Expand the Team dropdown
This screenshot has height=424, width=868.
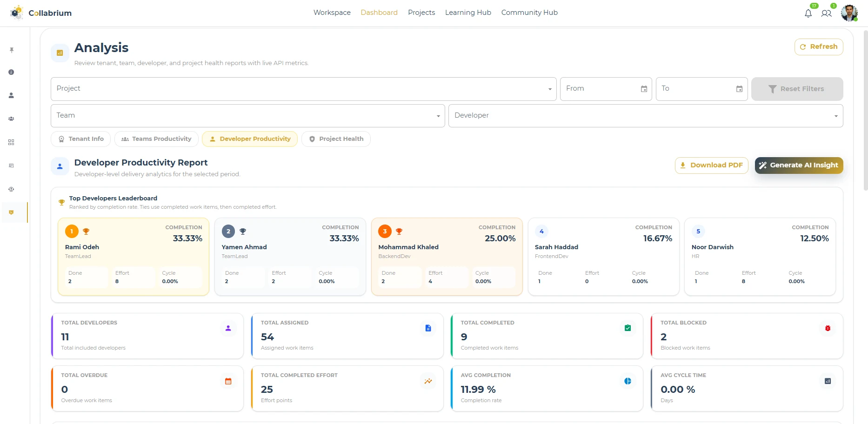click(x=248, y=116)
